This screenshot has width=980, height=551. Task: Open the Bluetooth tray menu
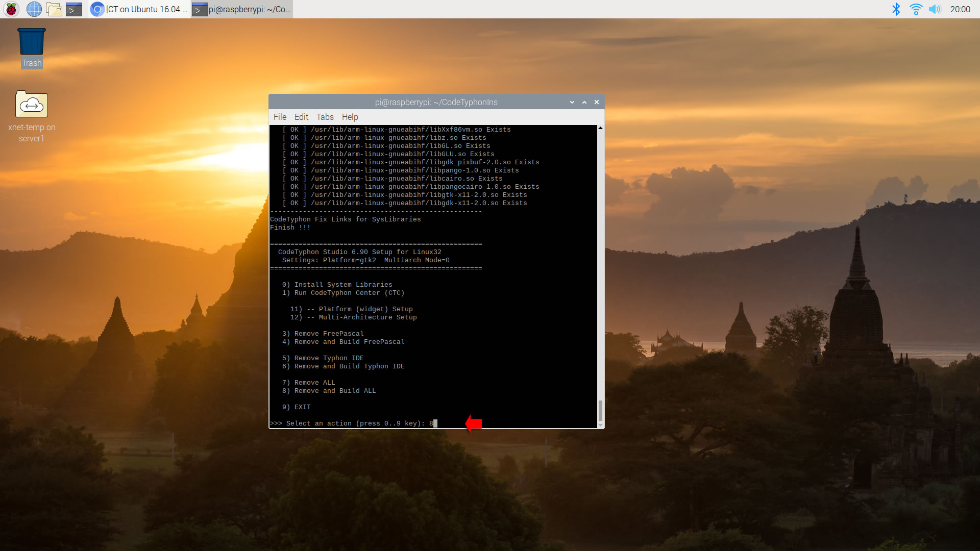pyautogui.click(x=896, y=9)
